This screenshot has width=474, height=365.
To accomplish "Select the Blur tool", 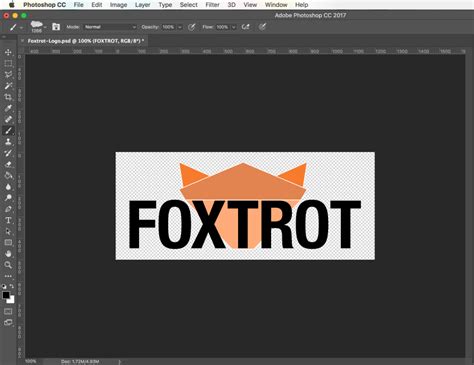I will (8, 187).
